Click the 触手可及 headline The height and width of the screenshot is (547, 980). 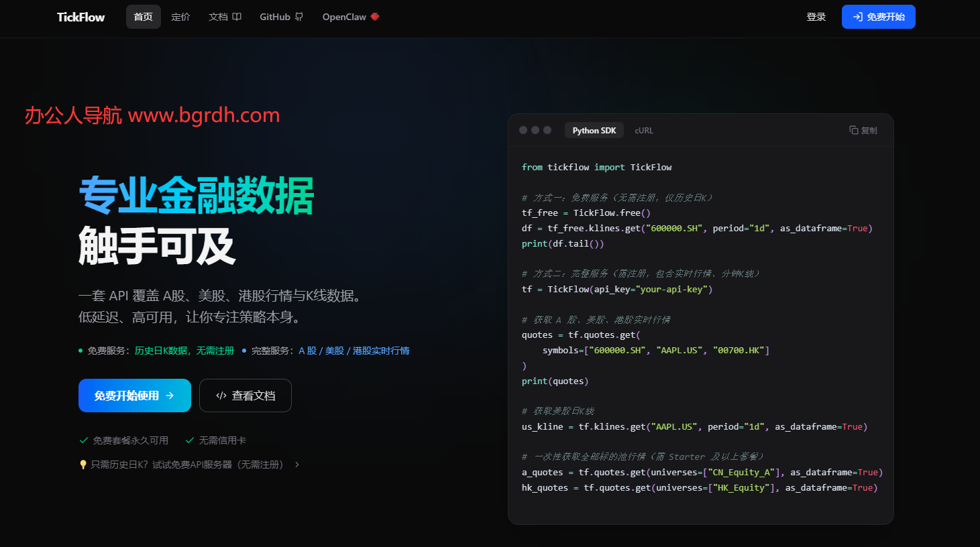pyautogui.click(x=157, y=245)
